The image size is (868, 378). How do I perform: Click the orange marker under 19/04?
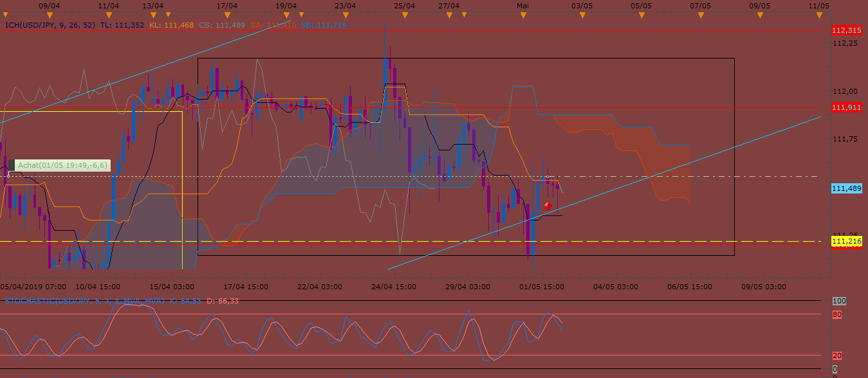click(286, 14)
